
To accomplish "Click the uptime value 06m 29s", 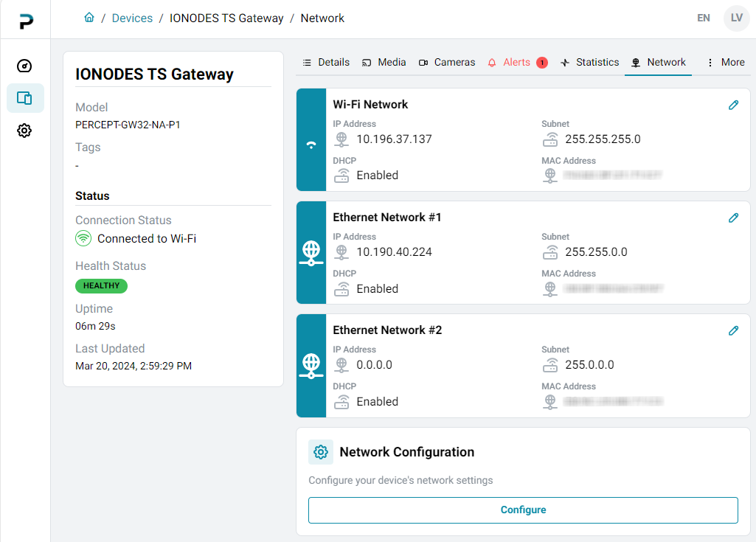I will 95,327.
